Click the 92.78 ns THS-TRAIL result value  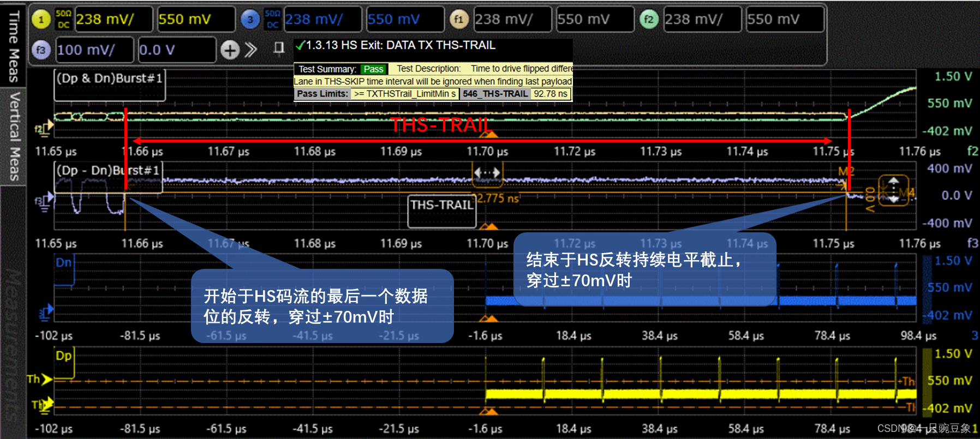[x=551, y=94]
